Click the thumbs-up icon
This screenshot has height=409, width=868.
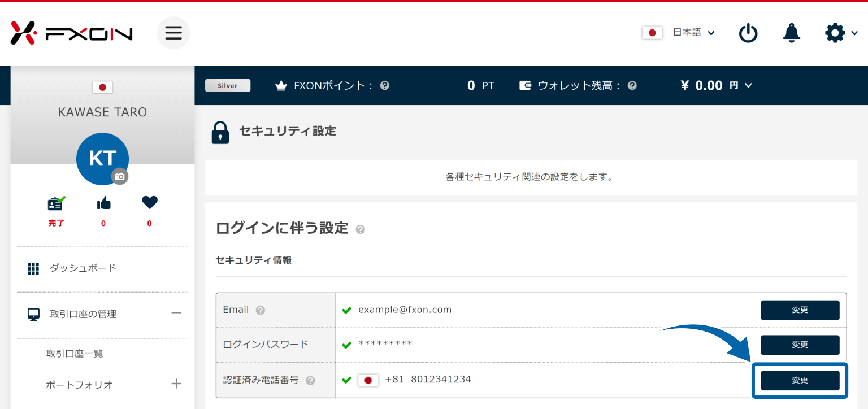[x=103, y=203]
